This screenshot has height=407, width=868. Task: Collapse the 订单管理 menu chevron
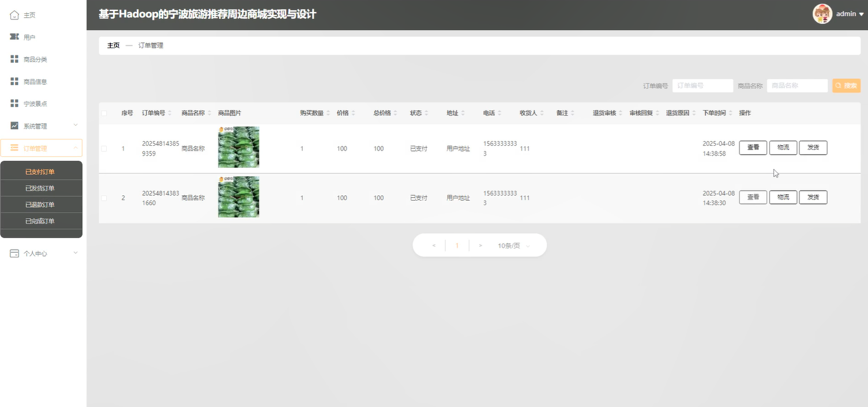tap(76, 148)
